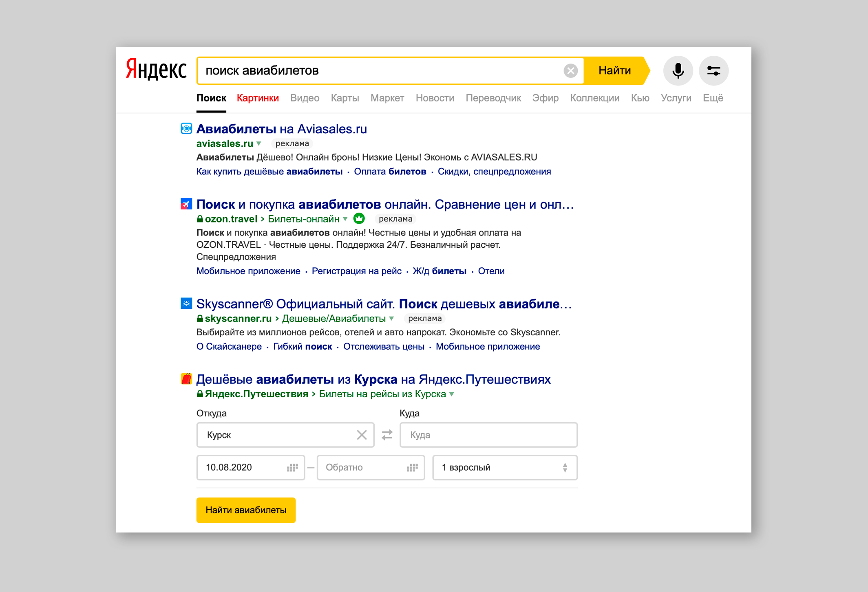This screenshot has width=868, height=592.
Task: Open the Переводчик tab
Action: tap(493, 98)
